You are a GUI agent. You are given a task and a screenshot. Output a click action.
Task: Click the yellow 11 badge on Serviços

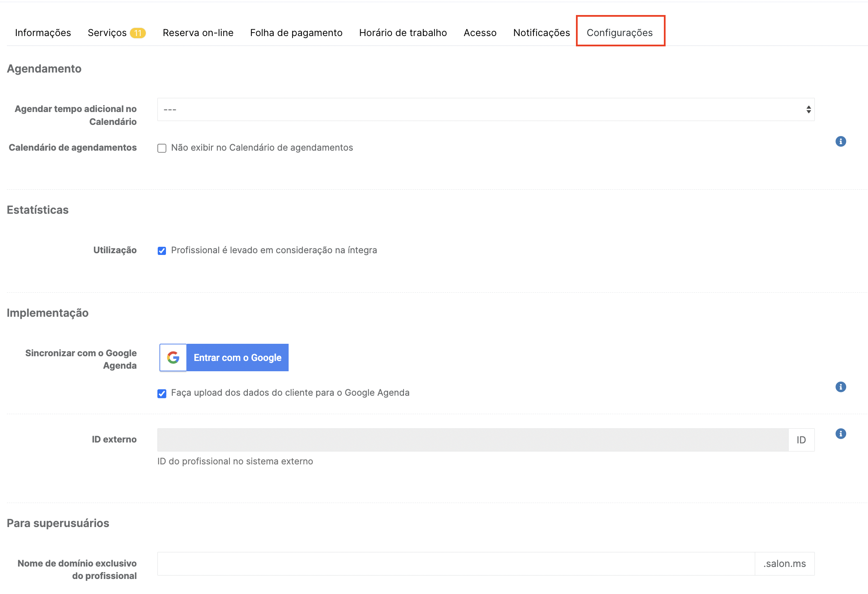tap(138, 33)
